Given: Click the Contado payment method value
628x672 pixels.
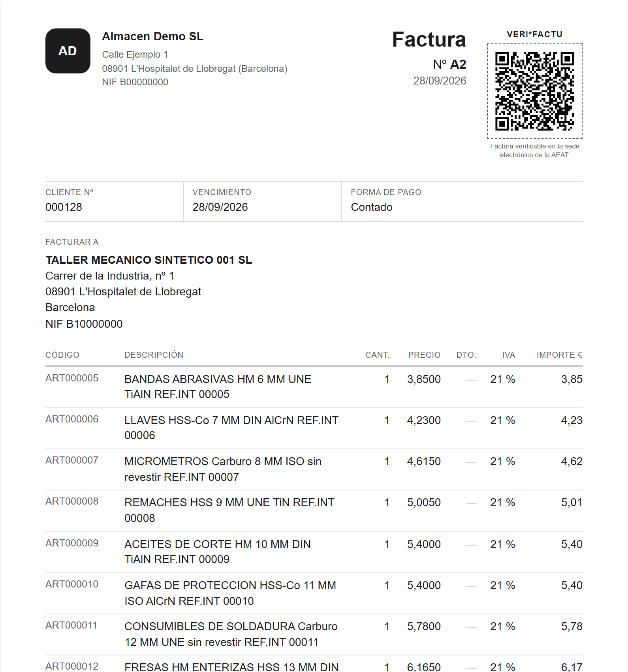Looking at the screenshot, I should click(372, 207).
